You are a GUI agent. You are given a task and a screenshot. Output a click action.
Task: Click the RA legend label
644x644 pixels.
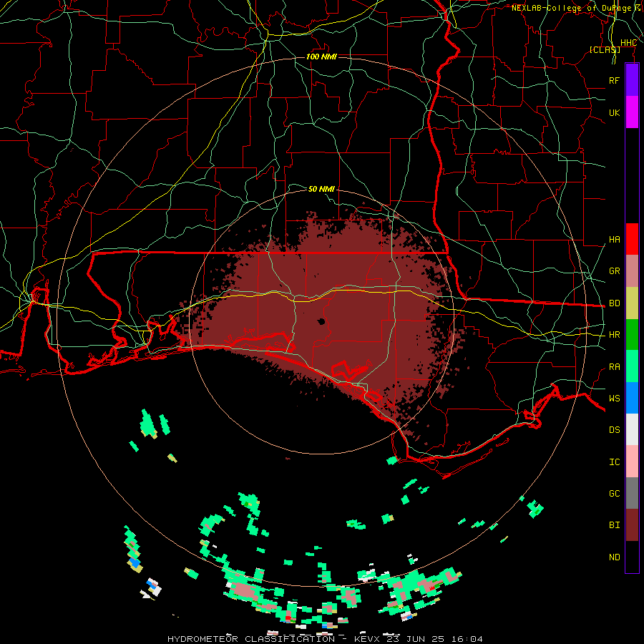[615, 366]
